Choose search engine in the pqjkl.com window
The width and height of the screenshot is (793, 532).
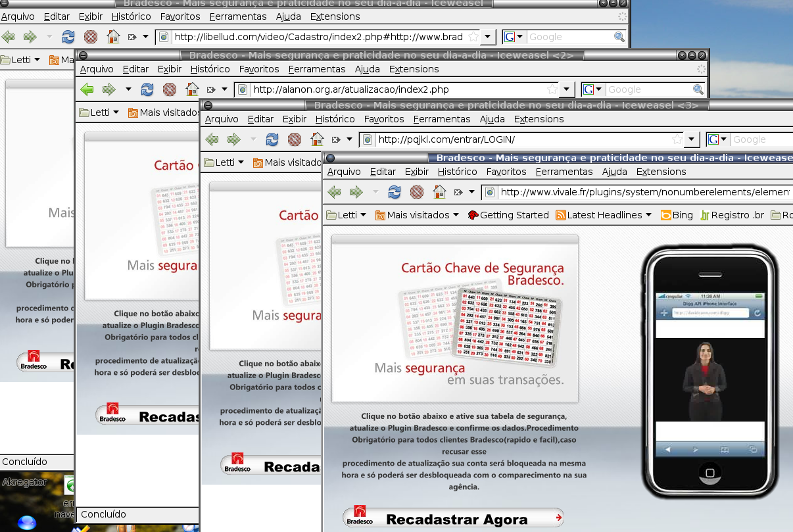718,139
